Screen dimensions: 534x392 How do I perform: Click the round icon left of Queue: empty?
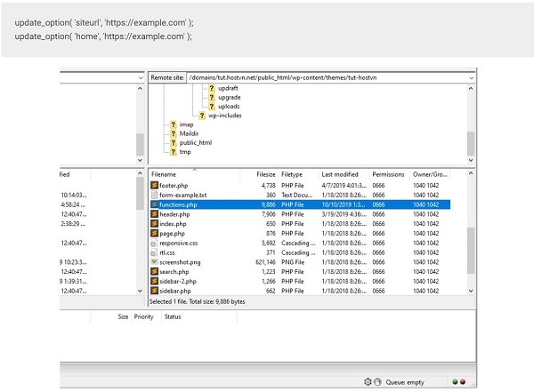click(377, 382)
